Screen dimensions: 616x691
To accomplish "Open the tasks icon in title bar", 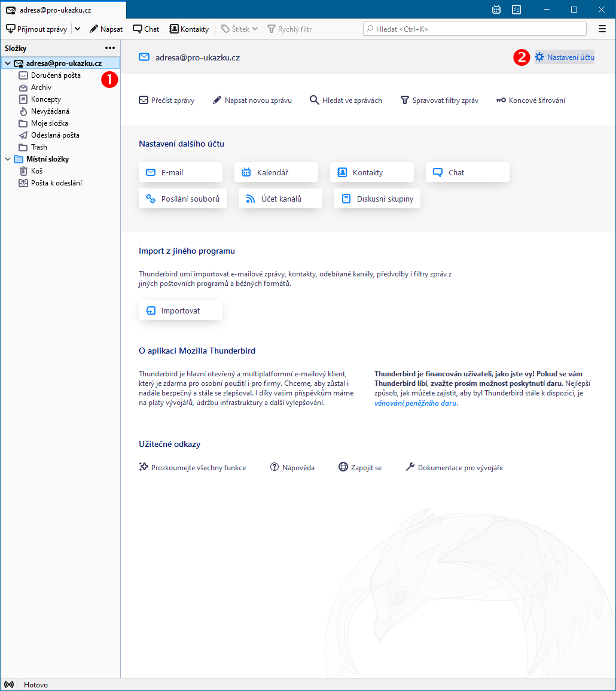I will point(516,10).
